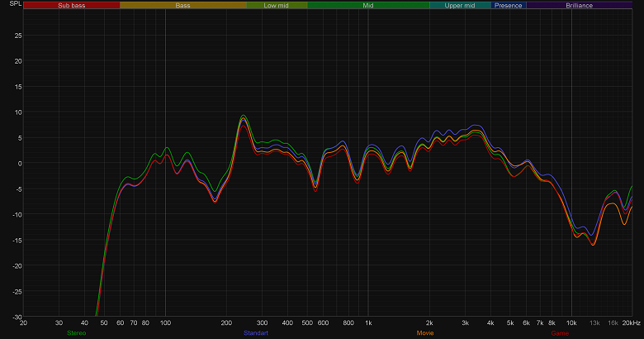This screenshot has width=644, height=339.
Task: Toggle the orange Movie curve legend
Action: [425, 333]
